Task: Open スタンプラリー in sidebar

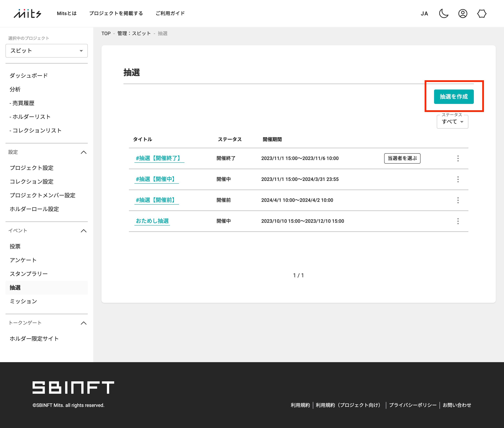Action: 29,274
